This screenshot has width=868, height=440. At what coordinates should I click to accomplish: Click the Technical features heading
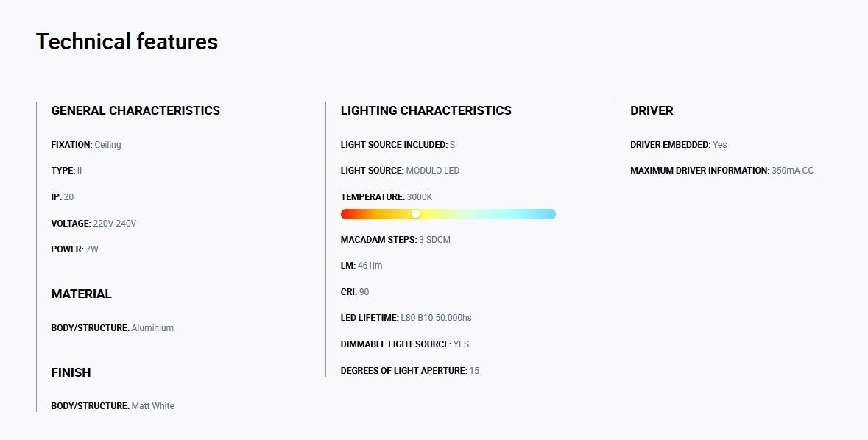(x=127, y=41)
